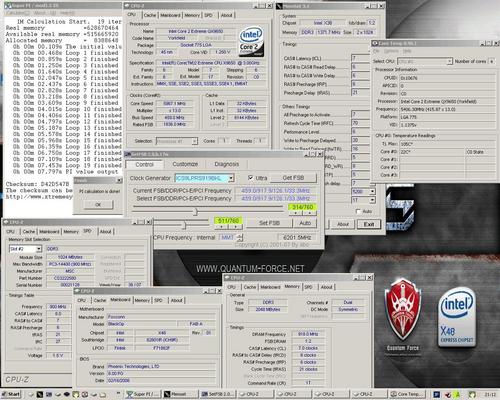Image resolution: width=500 pixels, height=400 pixels.
Task: Click the Intel Core 2 logo in CPU-Z
Action: click(x=251, y=42)
